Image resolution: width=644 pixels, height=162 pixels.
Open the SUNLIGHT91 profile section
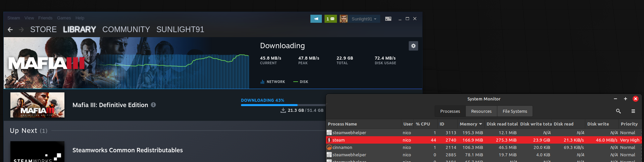click(x=180, y=29)
